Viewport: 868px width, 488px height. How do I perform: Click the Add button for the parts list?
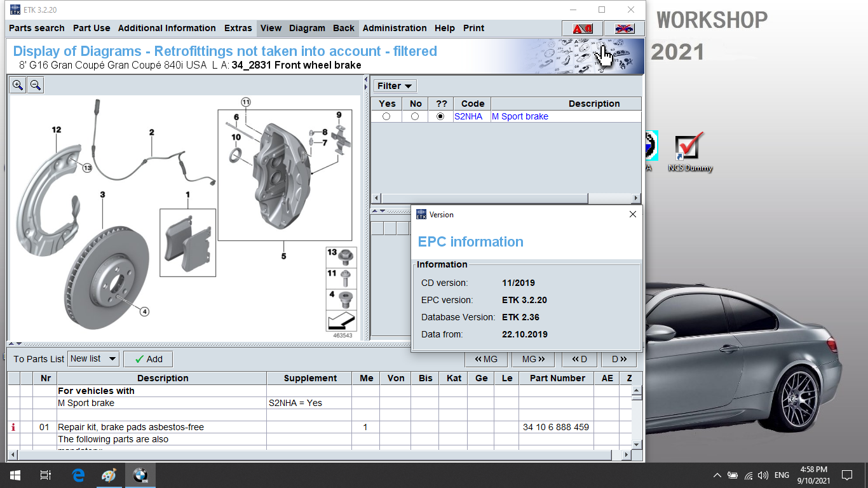click(148, 359)
